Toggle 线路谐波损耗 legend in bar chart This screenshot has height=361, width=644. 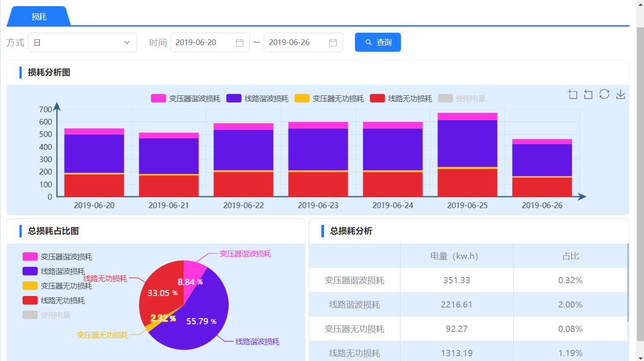257,98
